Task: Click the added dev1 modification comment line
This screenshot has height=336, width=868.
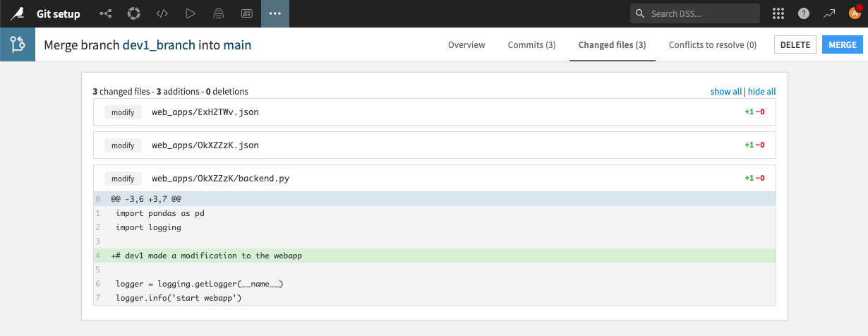Action: point(435,256)
